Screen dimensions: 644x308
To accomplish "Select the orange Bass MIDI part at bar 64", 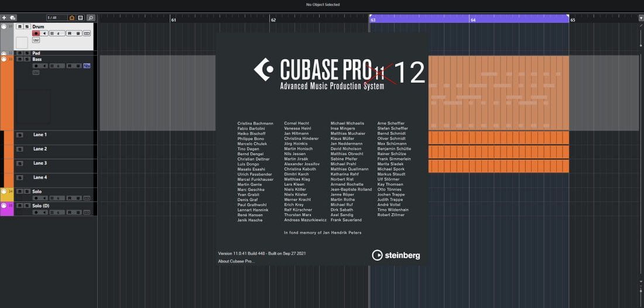I will [499, 93].
